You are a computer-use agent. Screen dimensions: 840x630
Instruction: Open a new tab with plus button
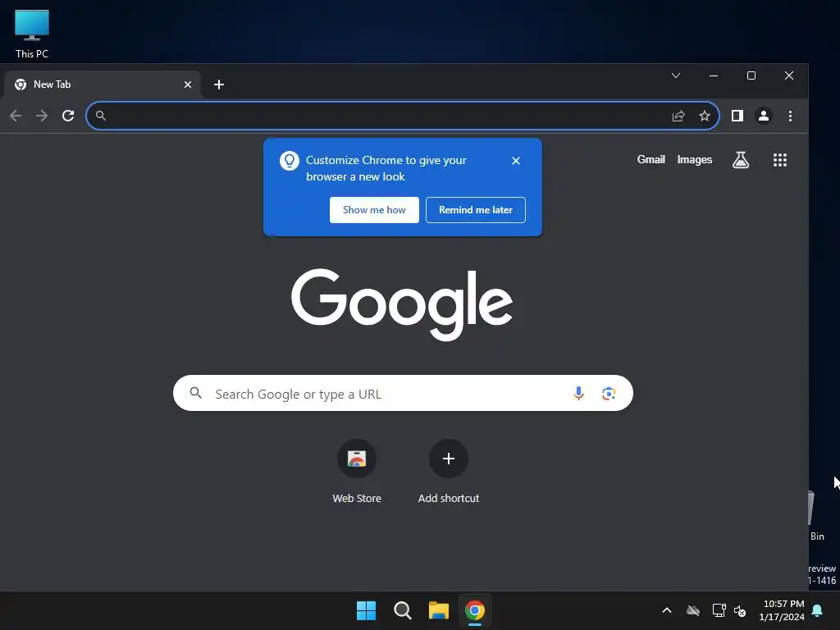(218, 84)
